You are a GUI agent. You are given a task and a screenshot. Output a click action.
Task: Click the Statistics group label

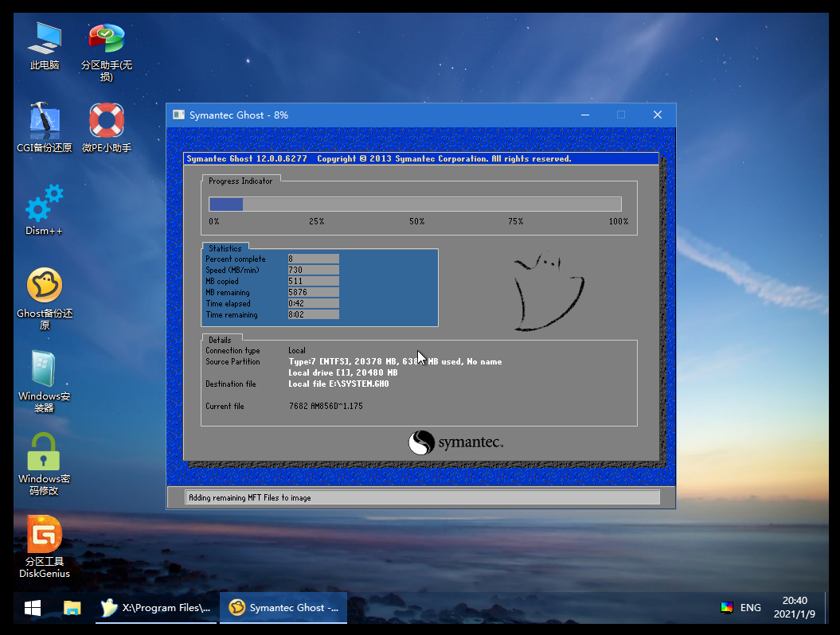(x=225, y=248)
